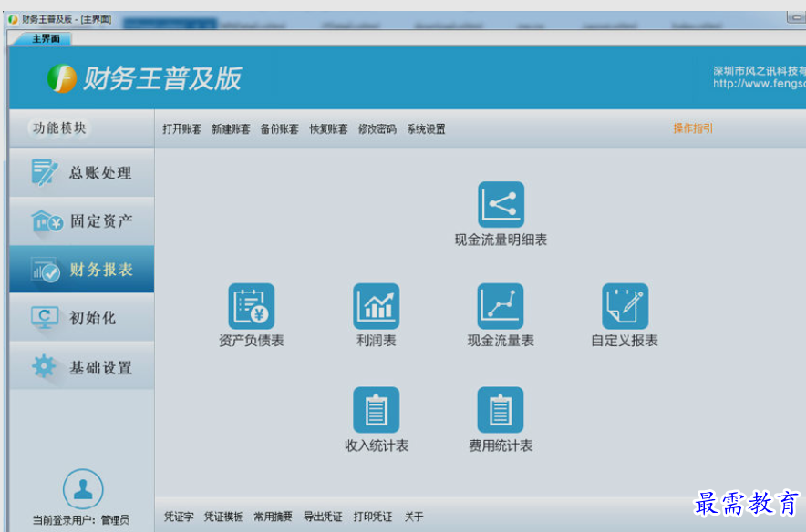Open the 现金流量表 cash flow icon

tap(501, 306)
